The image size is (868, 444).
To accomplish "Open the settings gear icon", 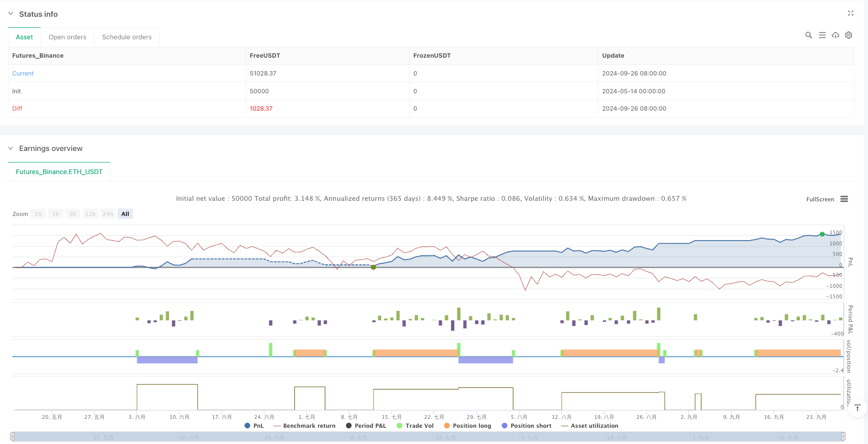I will [849, 35].
